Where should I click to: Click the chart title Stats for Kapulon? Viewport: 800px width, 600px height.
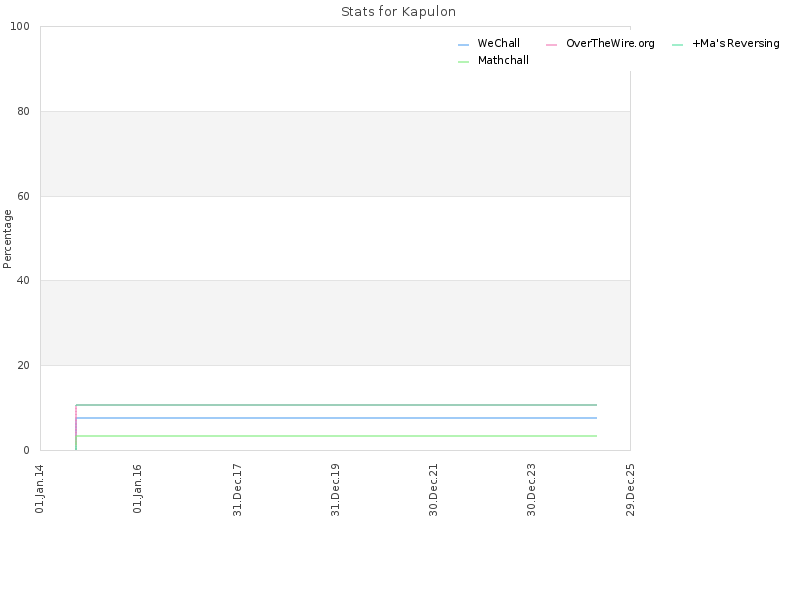click(398, 12)
